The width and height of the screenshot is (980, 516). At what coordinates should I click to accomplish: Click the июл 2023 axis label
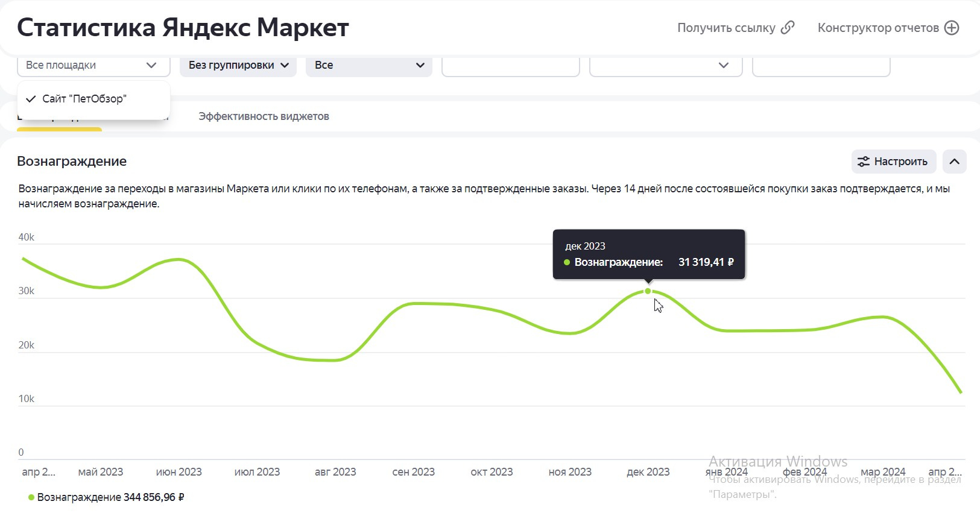coord(258,472)
